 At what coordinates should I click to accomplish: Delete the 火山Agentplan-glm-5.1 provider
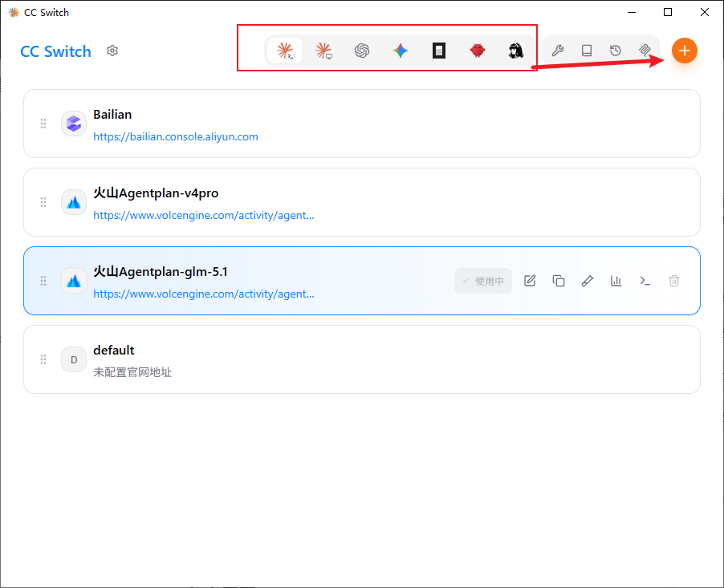click(674, 281)
